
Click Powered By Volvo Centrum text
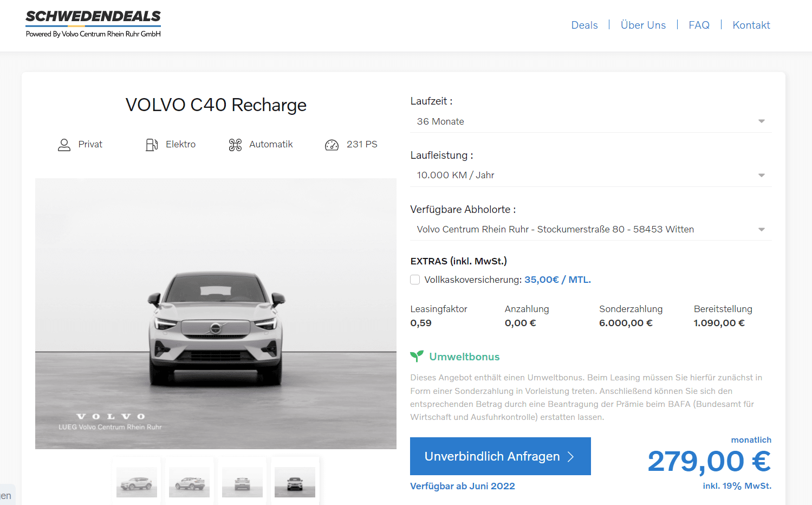pyautogui.click(x=93, y=34)
